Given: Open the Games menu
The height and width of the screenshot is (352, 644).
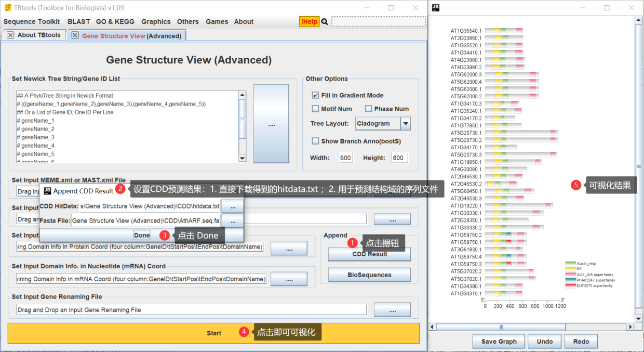Looking at the screenshot, I should pyautogui.click(x=217, y=21).
